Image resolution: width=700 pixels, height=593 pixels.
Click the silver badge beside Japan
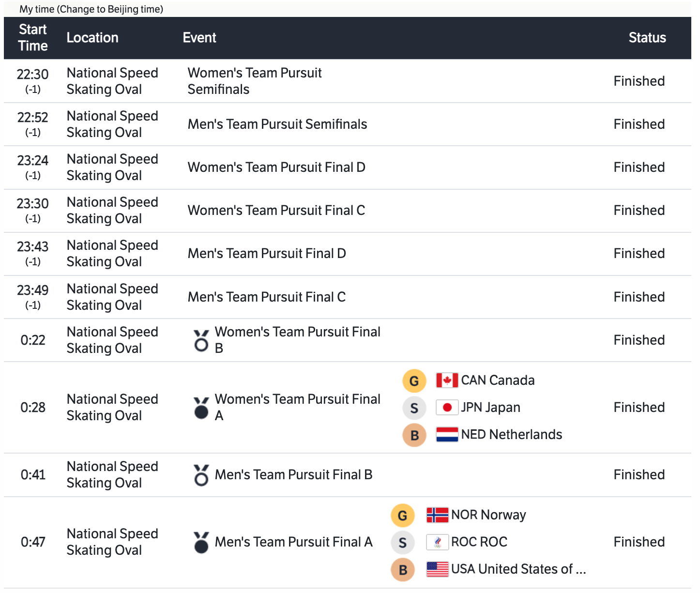[x=414, y=408]
